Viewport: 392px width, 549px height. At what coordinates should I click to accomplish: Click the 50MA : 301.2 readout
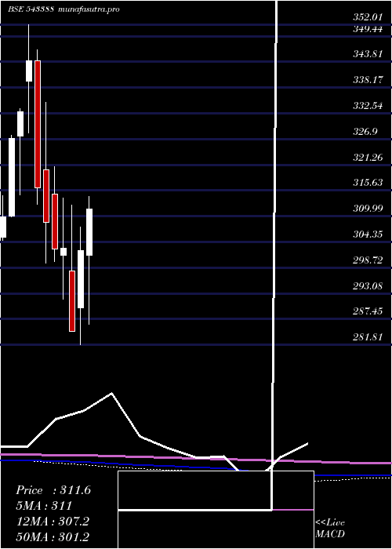pyautogui.click(x=53, y=536)
